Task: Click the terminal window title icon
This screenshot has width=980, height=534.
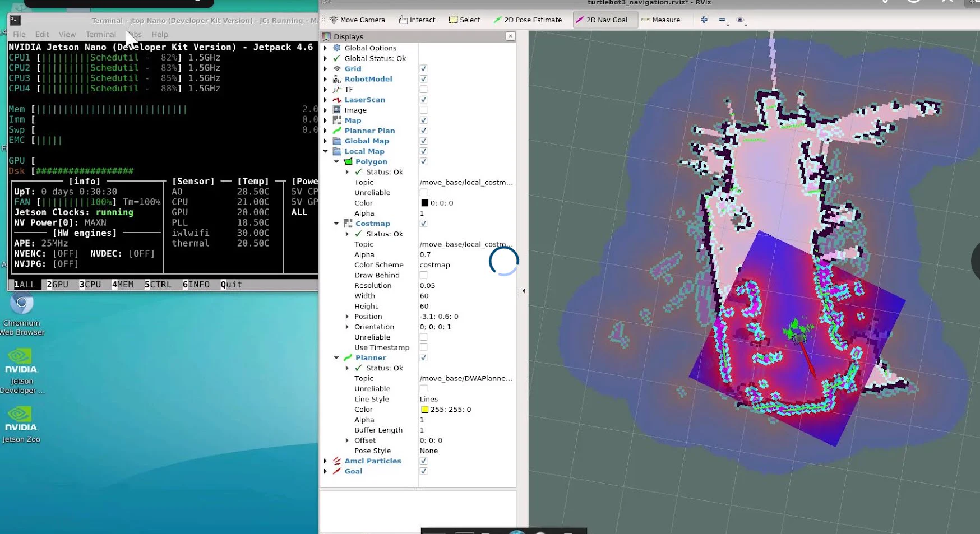Action: tap(15, 20)
